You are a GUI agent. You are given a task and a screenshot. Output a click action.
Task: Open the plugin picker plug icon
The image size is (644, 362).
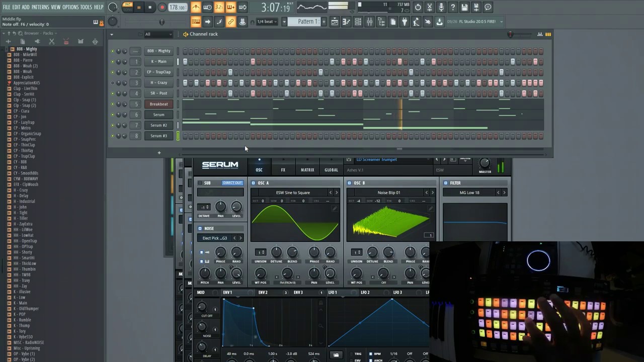click(404, 22)
